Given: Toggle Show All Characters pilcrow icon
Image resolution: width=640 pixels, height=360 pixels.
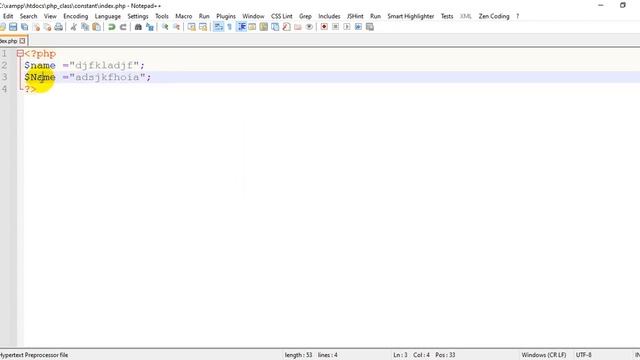Looking at the screenshot, I should pyautogui.click(x=229, y=27).
